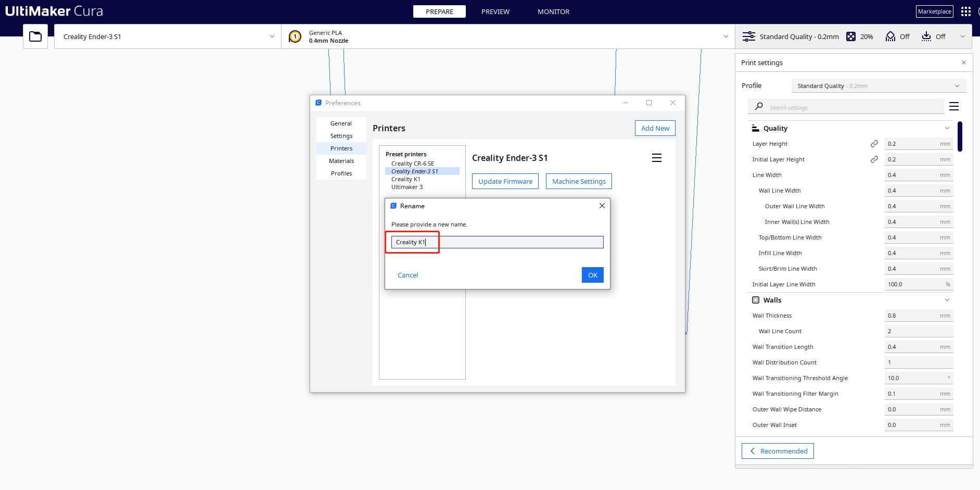Image resolution: width=980 pixels, height=490 pixels.
Task: Close the Print settings panel
Action: [964, 62]
